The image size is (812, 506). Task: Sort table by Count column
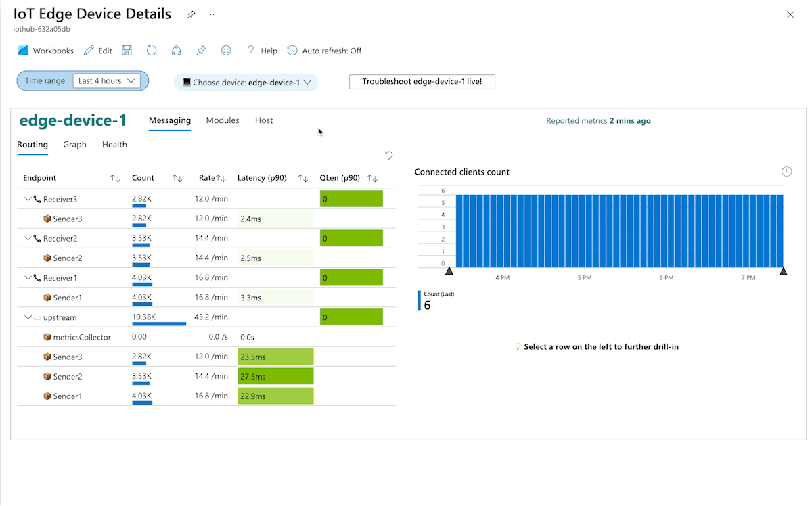[x=177, y=178]
